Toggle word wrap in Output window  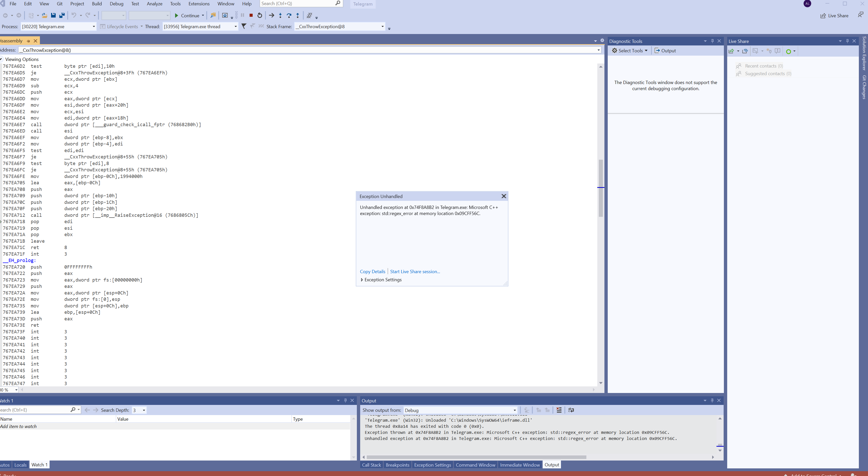pos(571,410)
